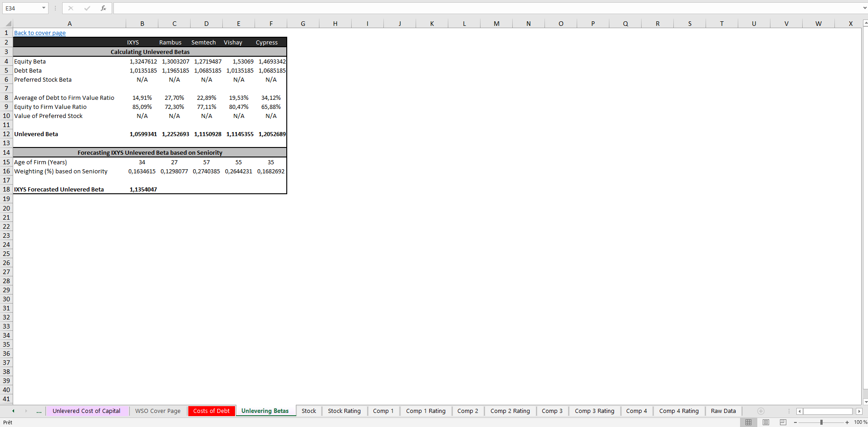The height and width of the screenshot is (427, 868).
Task: Click the Name Box showing E34
Action: (22, 8)
